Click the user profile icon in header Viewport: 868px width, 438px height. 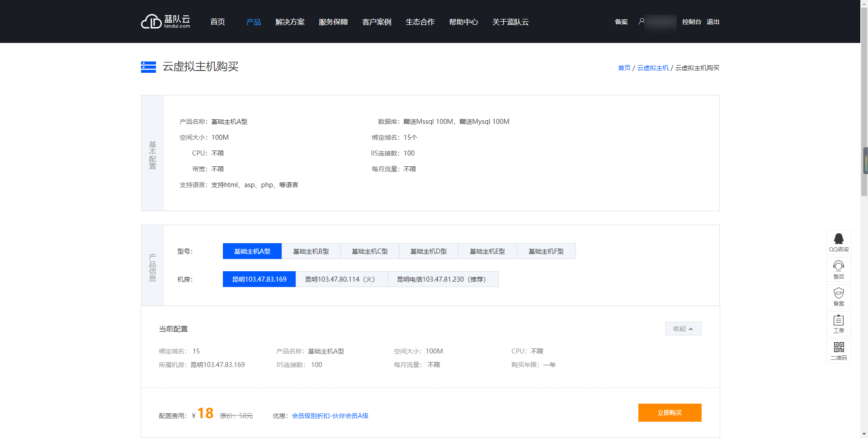641,21
